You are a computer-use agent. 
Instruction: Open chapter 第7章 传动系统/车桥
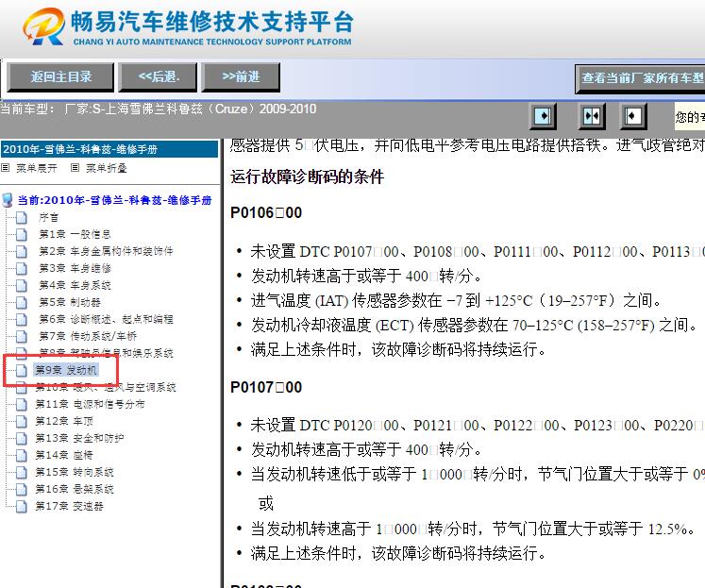tap(88, 336)
